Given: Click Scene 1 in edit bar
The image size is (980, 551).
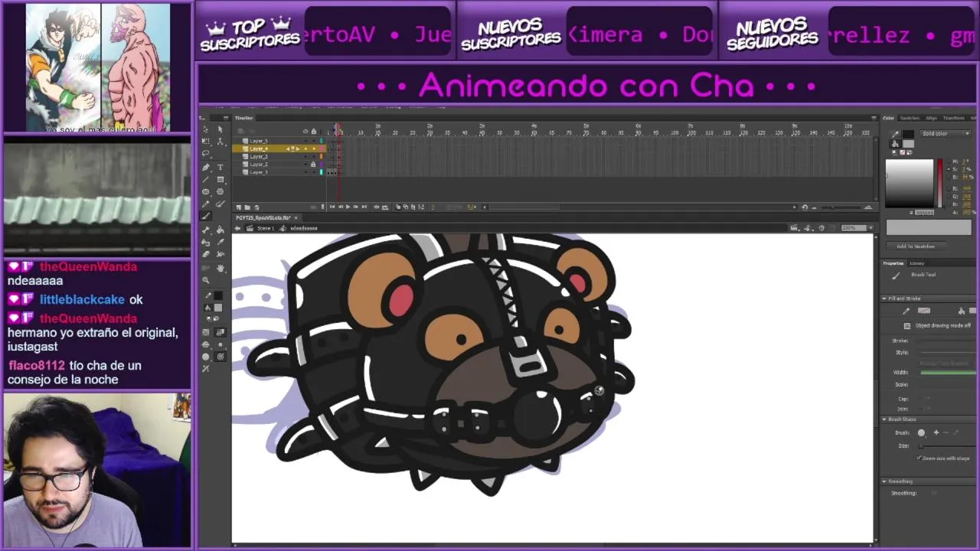Looking at the screenshot, I should point(266,228).
